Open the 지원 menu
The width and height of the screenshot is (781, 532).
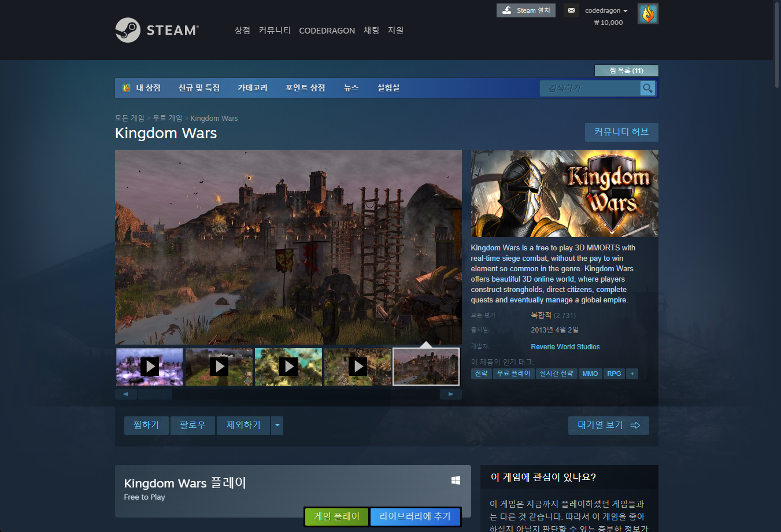(395, 31)
